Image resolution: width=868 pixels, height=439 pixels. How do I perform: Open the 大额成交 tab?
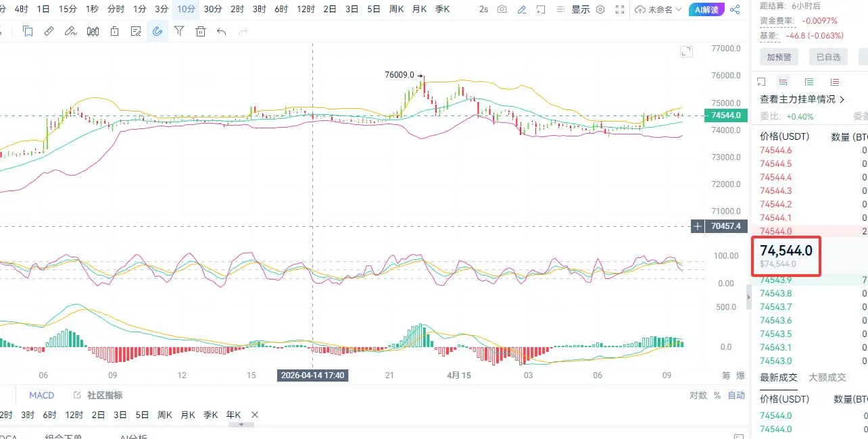coord(827,378)
